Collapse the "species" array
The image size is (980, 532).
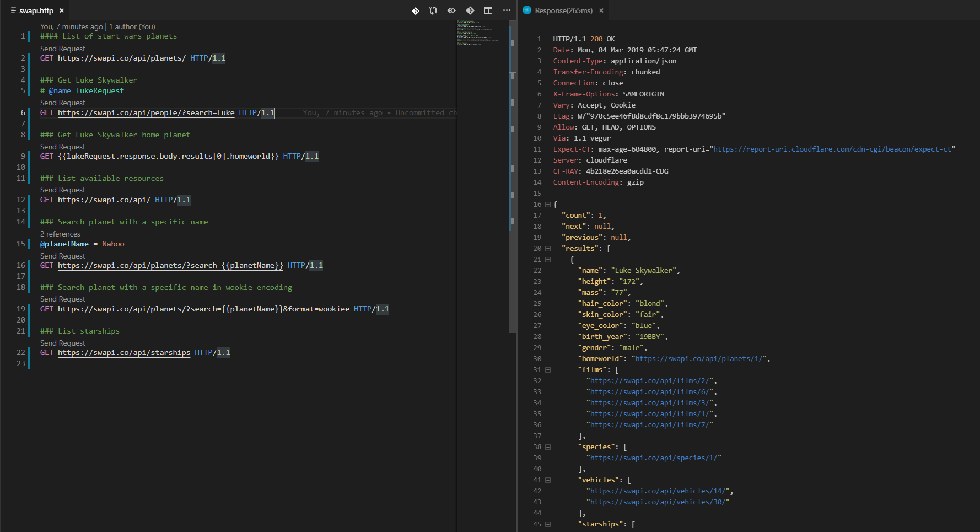click(547, 447)
